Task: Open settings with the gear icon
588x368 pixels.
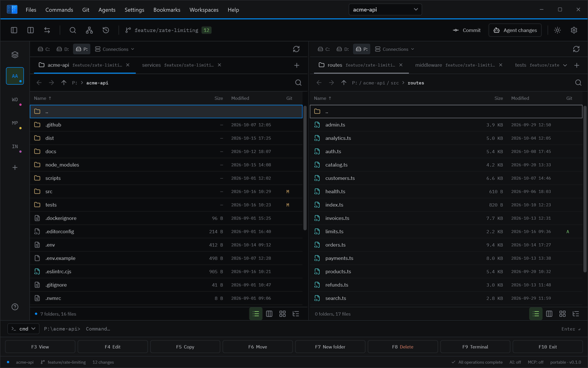Action: coord(574,30)
